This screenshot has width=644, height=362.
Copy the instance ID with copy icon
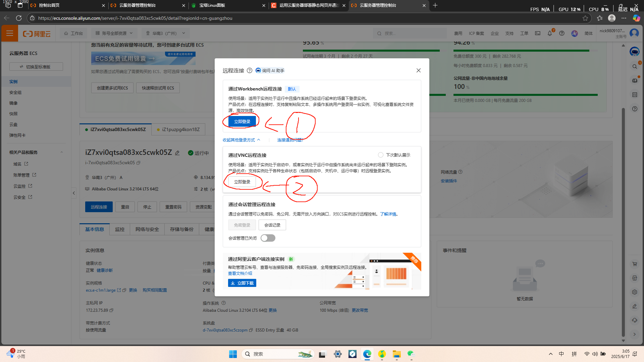click(139, 163)
